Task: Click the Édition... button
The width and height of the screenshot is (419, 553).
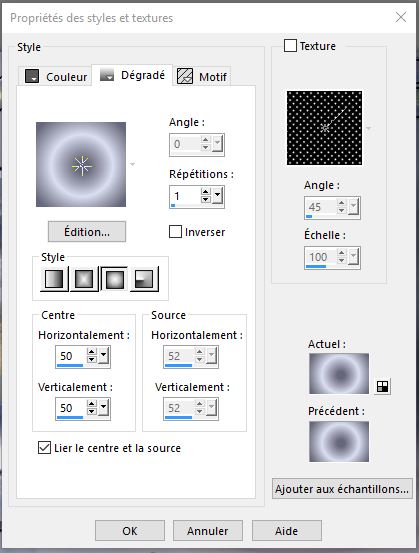Action: tap(87, 232)
